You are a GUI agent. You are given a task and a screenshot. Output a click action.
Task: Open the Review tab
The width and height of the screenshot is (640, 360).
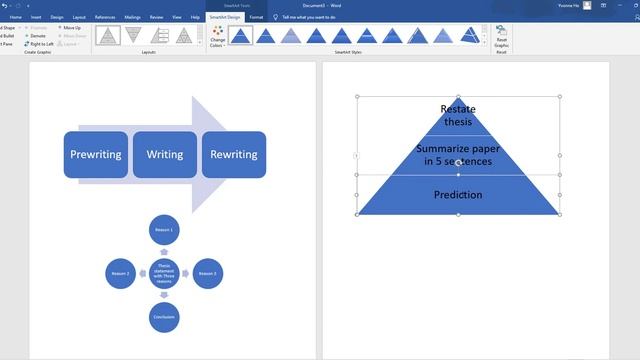pyautogui.click(x=156, y=17)
